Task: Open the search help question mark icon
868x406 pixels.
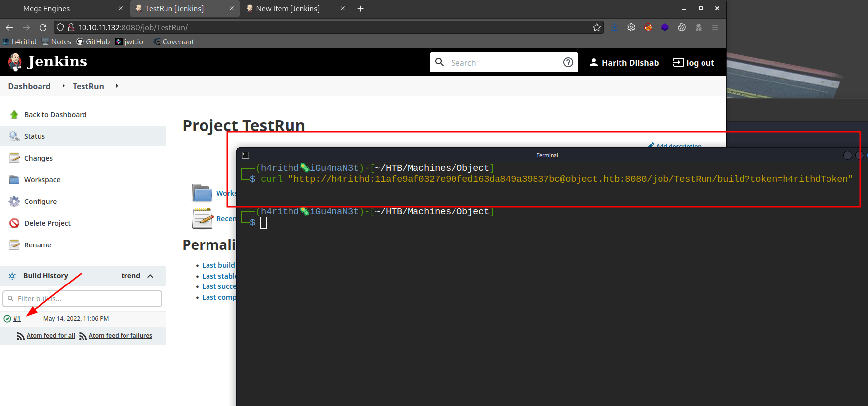Action: (568, 62)
